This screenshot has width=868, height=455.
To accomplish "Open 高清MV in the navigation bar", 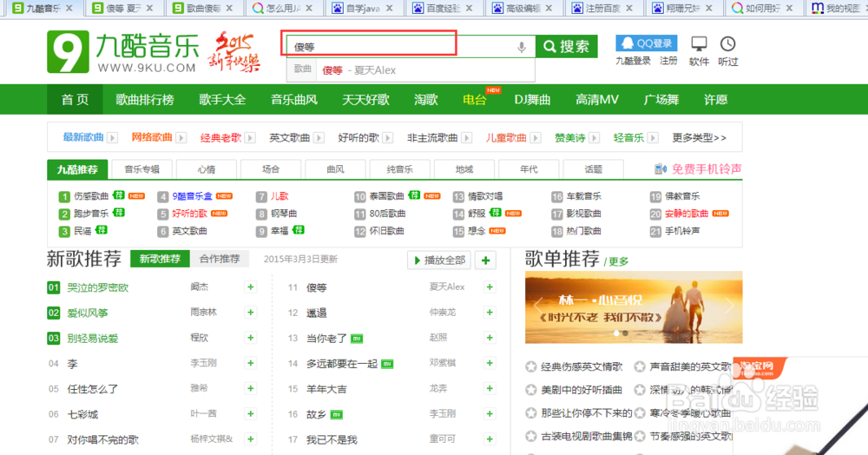I will click(597, 100).
